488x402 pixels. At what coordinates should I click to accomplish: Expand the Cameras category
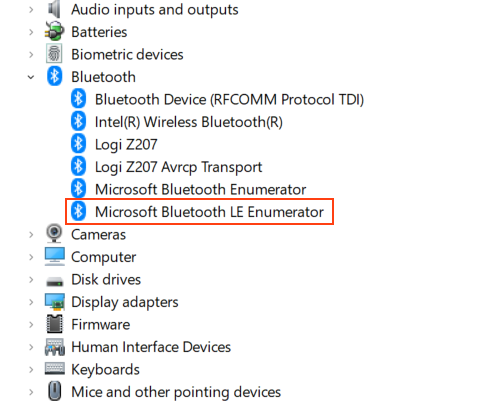31,235
